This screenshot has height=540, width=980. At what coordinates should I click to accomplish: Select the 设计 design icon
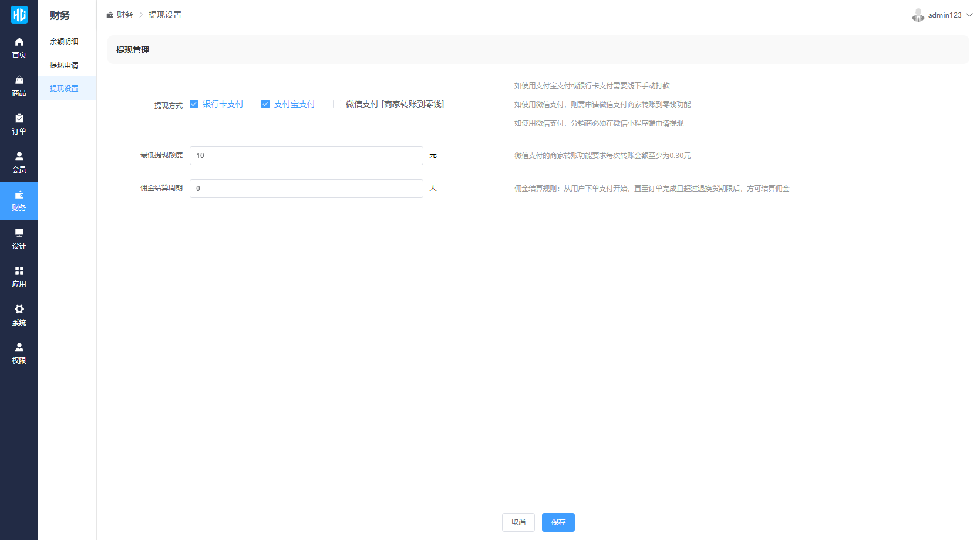coord(19,233)
